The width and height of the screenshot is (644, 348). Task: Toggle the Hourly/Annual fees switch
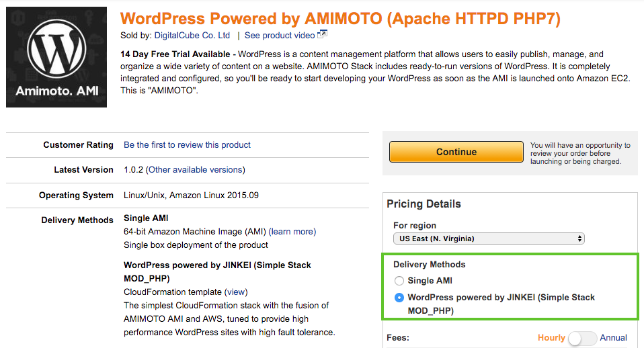[582, 338]
